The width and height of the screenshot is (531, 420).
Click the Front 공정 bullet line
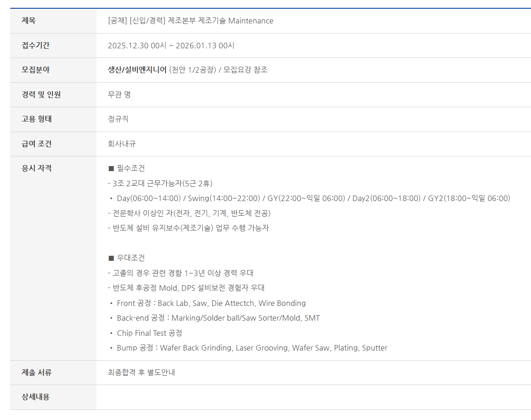pos(211,303)
